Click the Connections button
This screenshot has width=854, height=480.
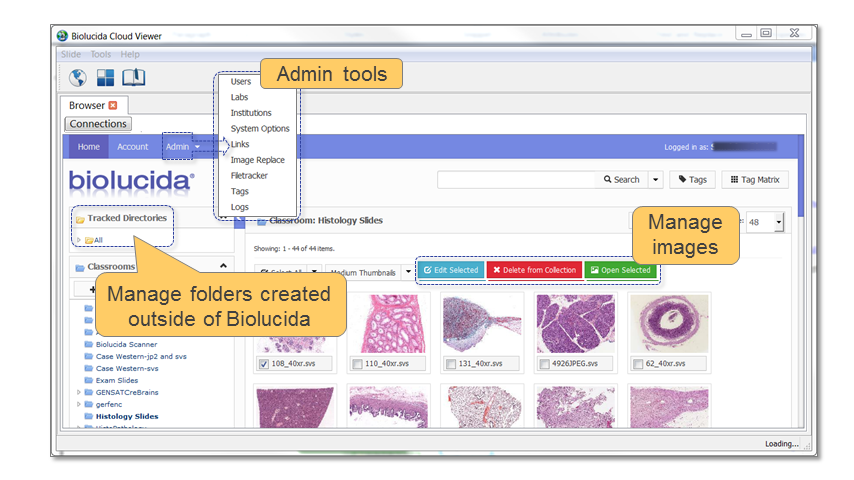pos(98,124)
